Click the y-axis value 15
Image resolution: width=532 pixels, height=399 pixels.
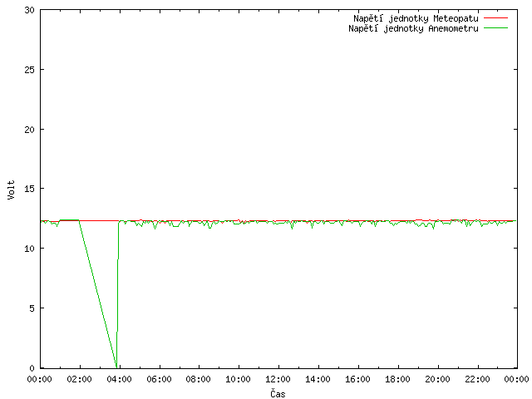30,189
